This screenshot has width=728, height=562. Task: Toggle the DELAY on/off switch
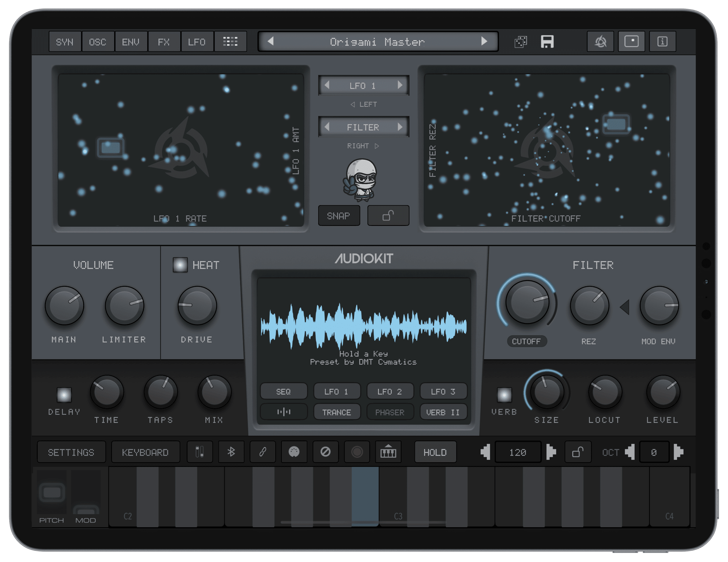[x=64, y=395]
